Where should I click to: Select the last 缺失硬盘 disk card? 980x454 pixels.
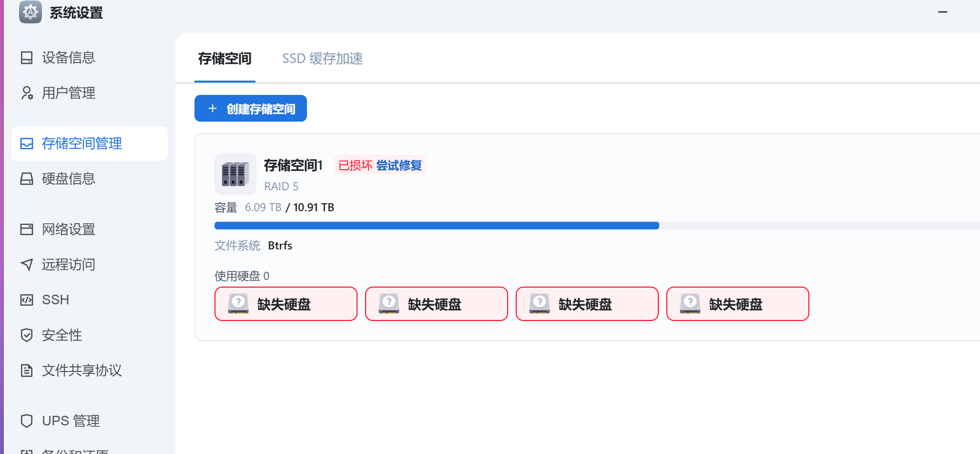[738, 304]
